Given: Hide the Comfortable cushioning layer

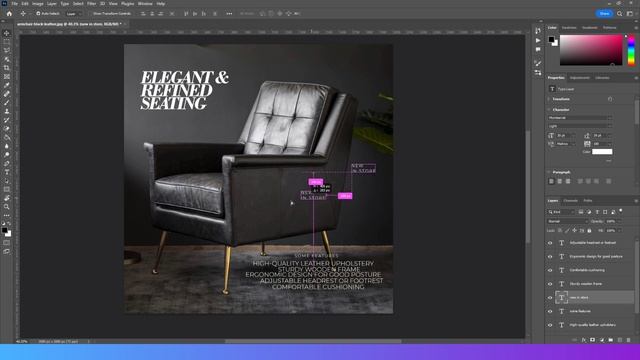Looking at the screenshot, I should (550, 270).
